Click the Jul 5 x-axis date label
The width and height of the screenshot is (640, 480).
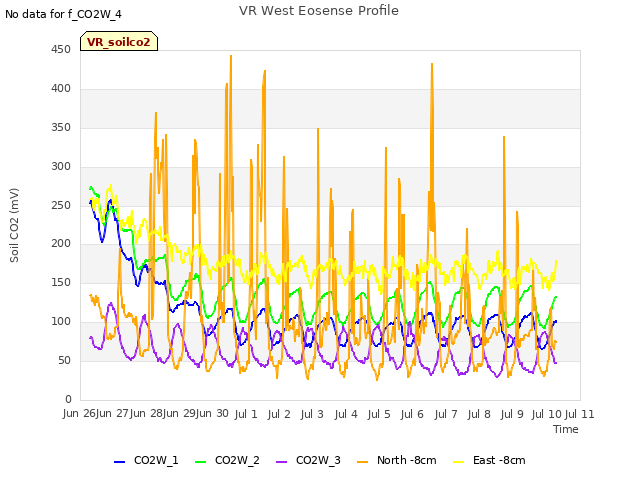(x=379, y=414)
